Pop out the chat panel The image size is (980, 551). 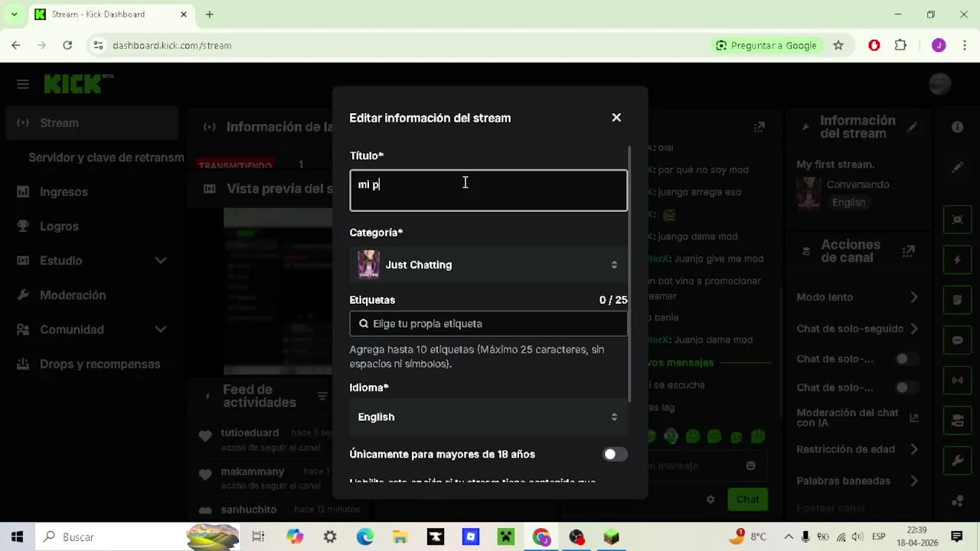coord(759,127)
